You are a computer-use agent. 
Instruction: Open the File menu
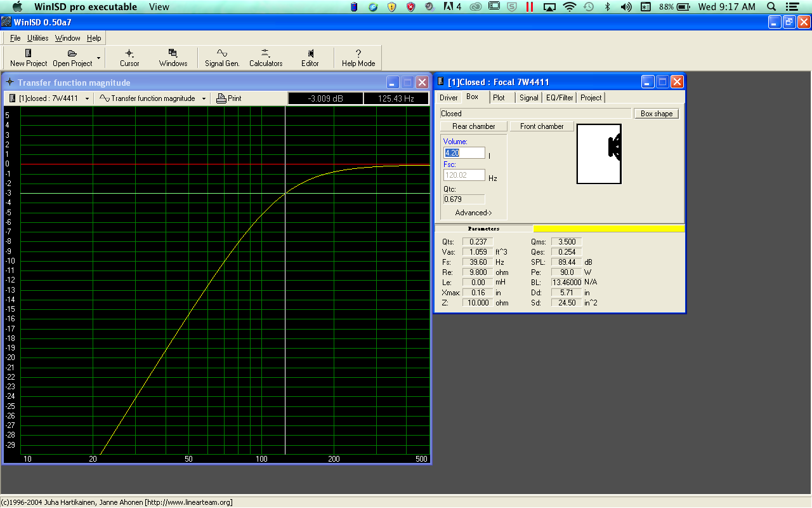[15, 38]
